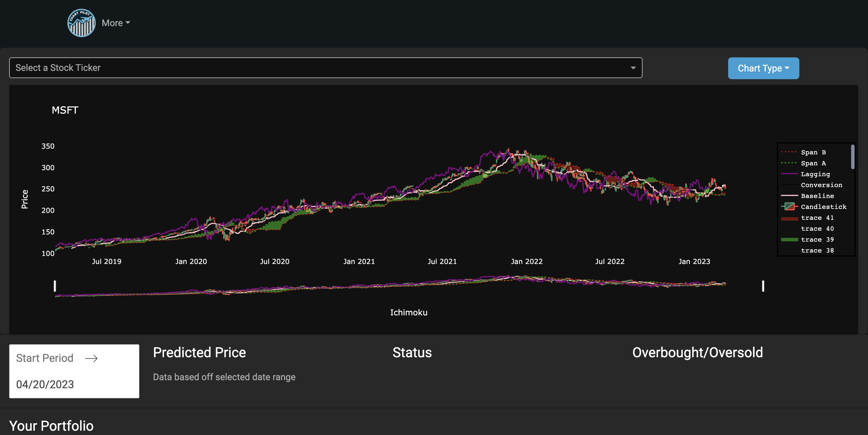This screenshot has height=435, width=868.
Task: Drag the right timeline range marker
Action: pyautogui.click(x=762, y=286)
